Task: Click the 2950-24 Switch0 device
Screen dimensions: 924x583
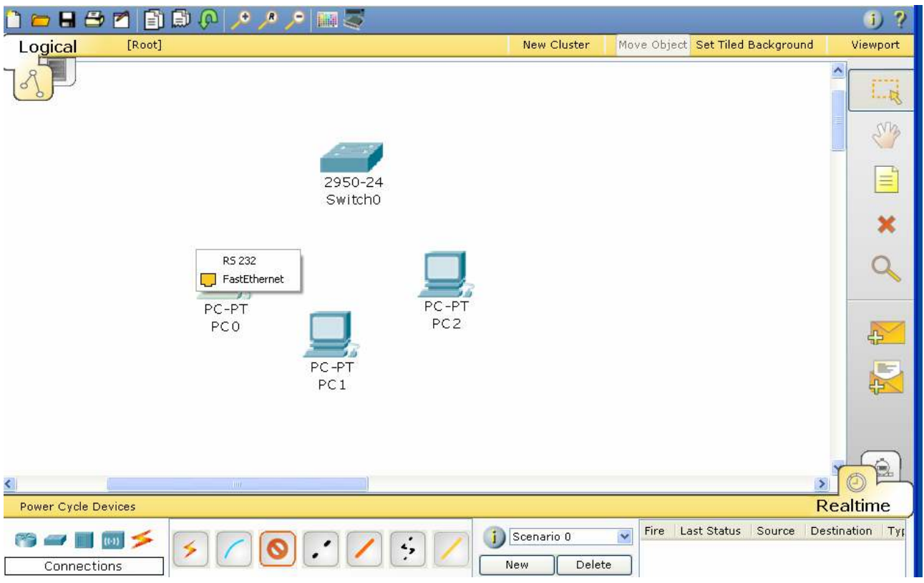Action: tap(351, 159)
